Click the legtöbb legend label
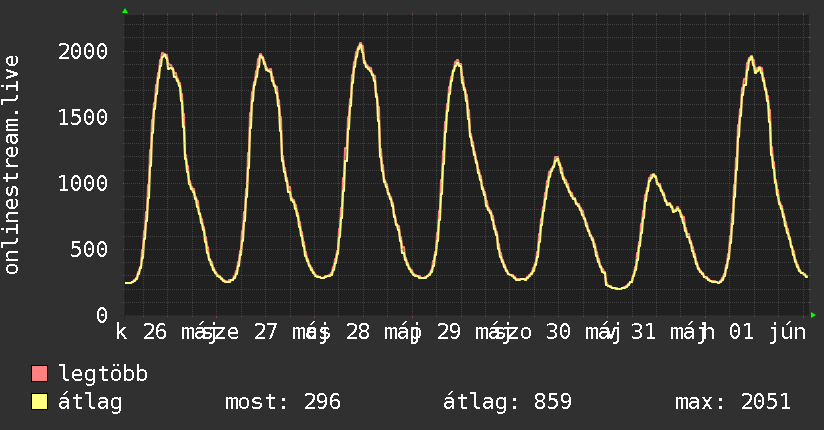Image resolution: width=824 pixels, height=430 pixels. (x=103, y=373)
